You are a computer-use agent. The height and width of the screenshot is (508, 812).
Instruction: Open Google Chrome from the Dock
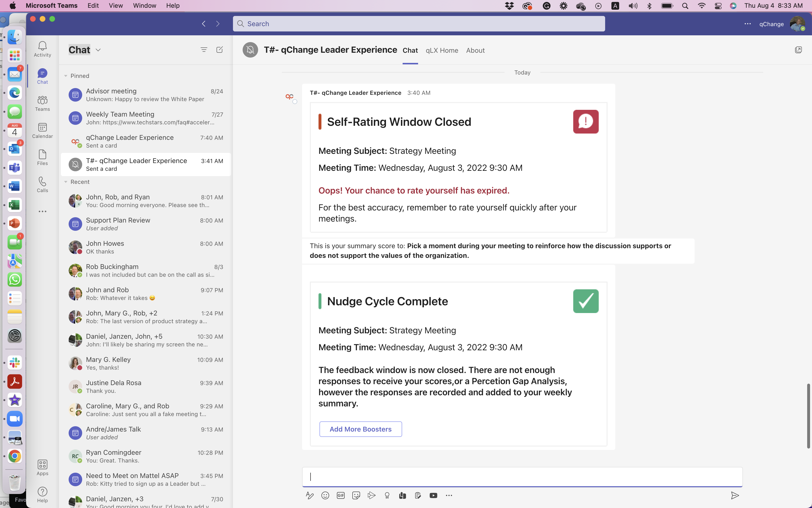point(14,456)
